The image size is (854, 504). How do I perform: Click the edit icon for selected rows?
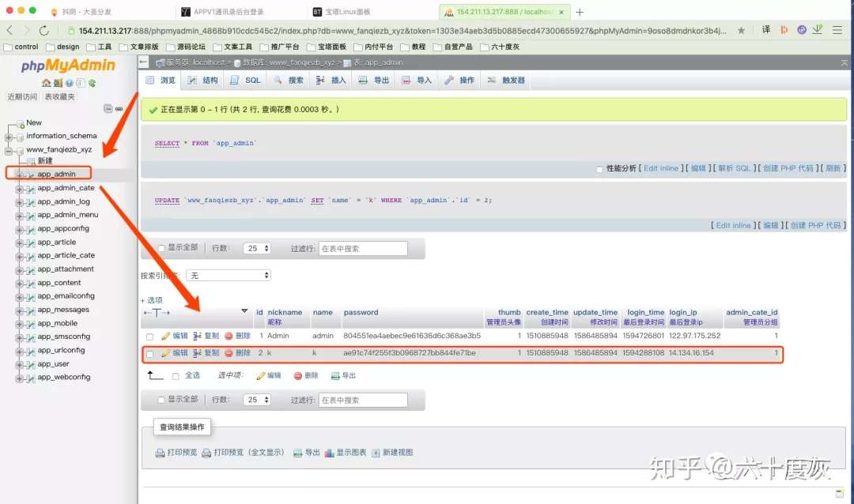pos(261,375)
